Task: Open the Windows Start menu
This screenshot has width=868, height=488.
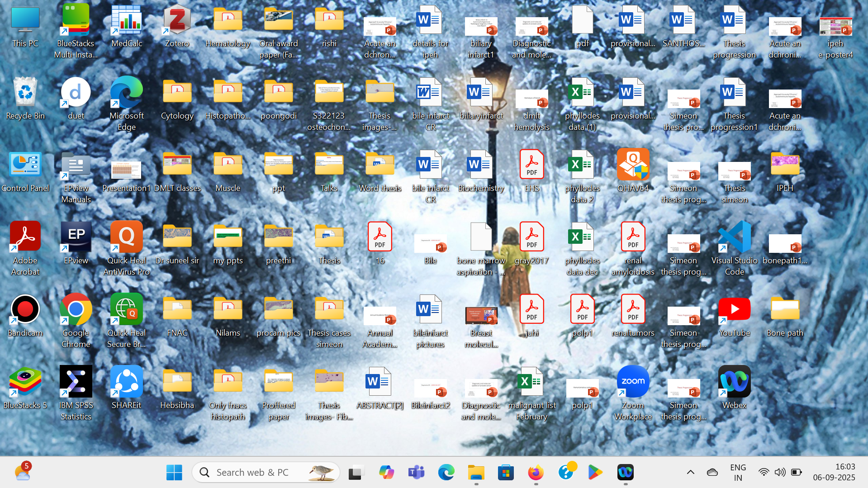Action: pos(174,473)
